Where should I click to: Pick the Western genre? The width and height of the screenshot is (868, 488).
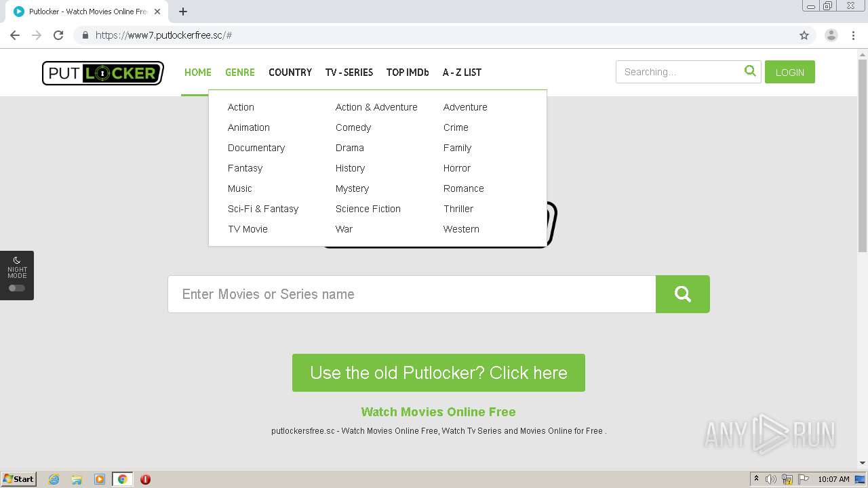(461, 229)
